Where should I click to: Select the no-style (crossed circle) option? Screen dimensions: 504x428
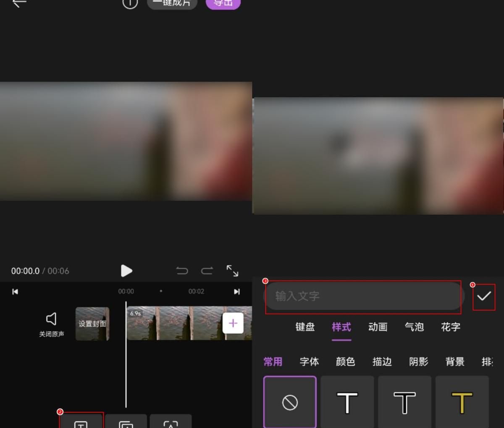290,402
